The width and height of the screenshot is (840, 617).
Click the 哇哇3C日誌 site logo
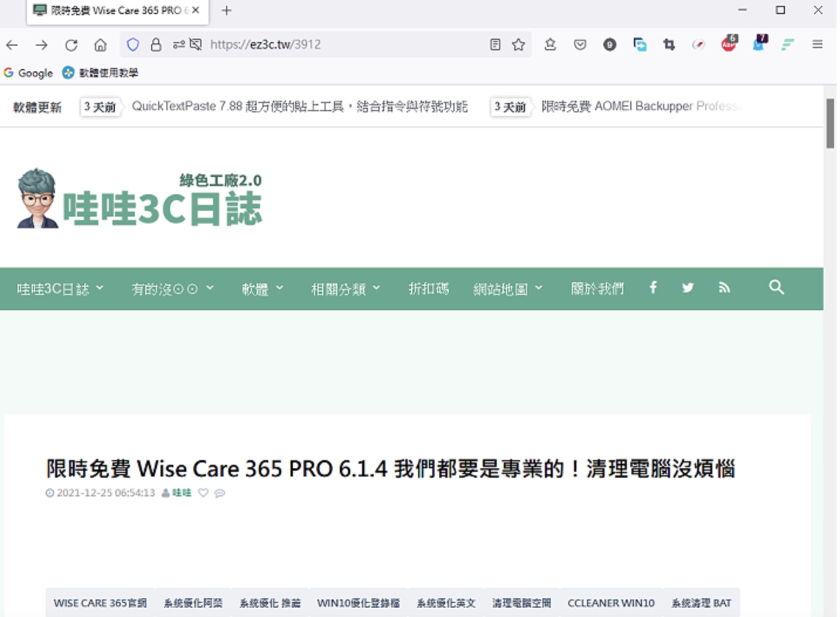coord(139,199)
